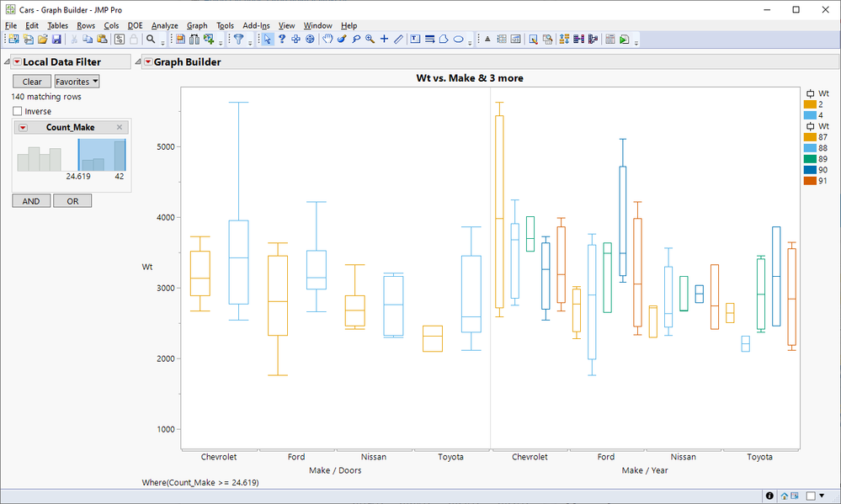Image resolution: width=841 pixels, height=504 pixels.
Task: Select the Oval annotate tool
Action: pyautogui.click(x=458, y=40)
